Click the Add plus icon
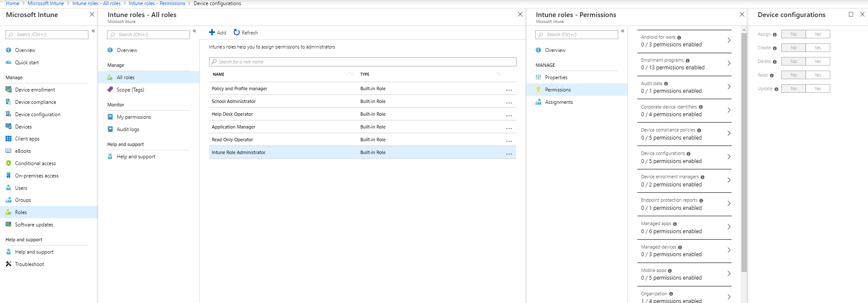Image resolution: width=868 pixels, height=303 pixels. click(212, 32)
